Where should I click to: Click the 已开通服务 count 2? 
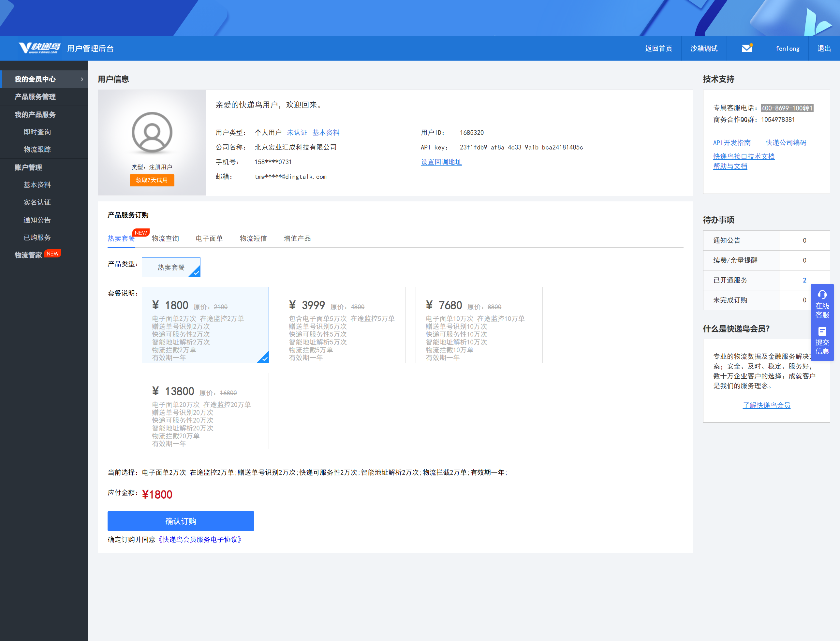pyautogui.click(x=804, y=280)
